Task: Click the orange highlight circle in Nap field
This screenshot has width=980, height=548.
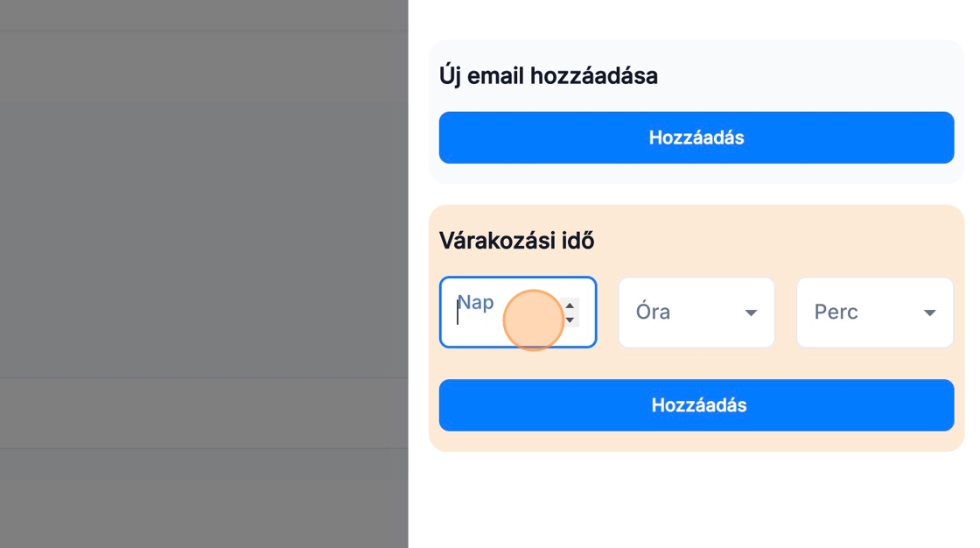Action: click(533, 321)
